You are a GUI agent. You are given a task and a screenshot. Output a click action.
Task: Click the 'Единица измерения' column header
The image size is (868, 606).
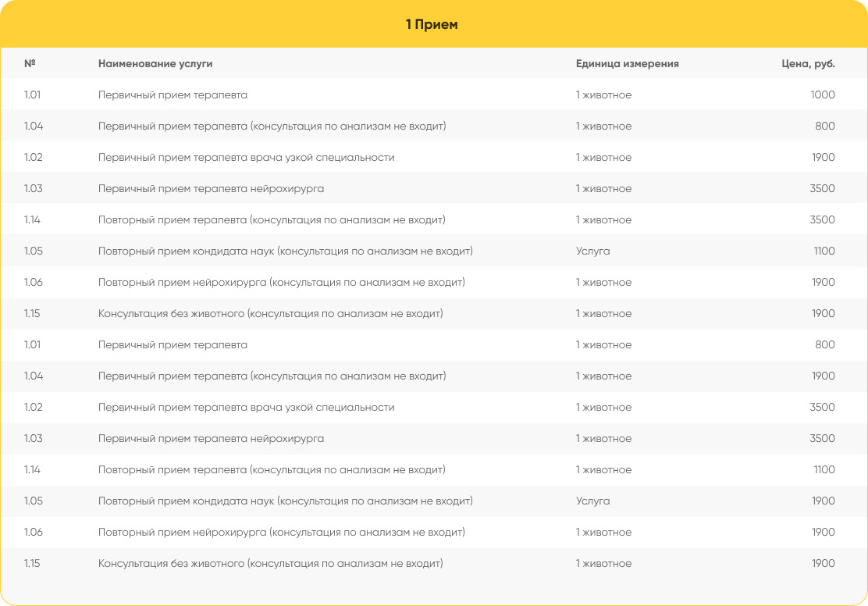tap(628, 64)
